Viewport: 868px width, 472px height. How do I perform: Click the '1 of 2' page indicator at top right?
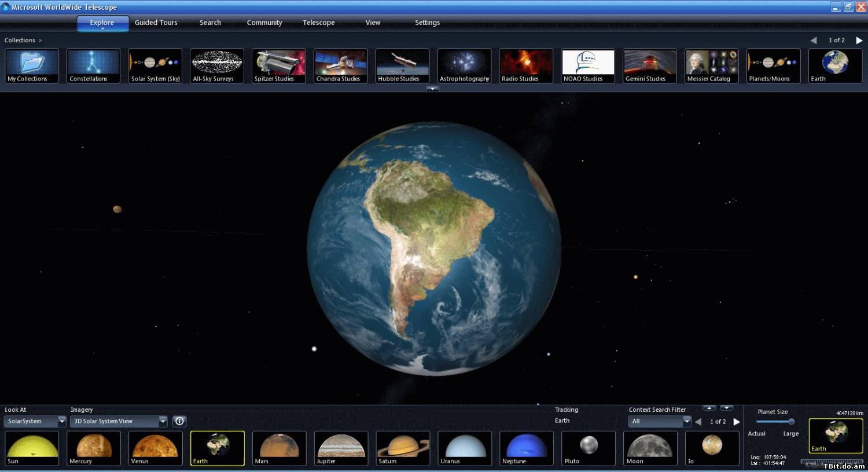[837, 40]
